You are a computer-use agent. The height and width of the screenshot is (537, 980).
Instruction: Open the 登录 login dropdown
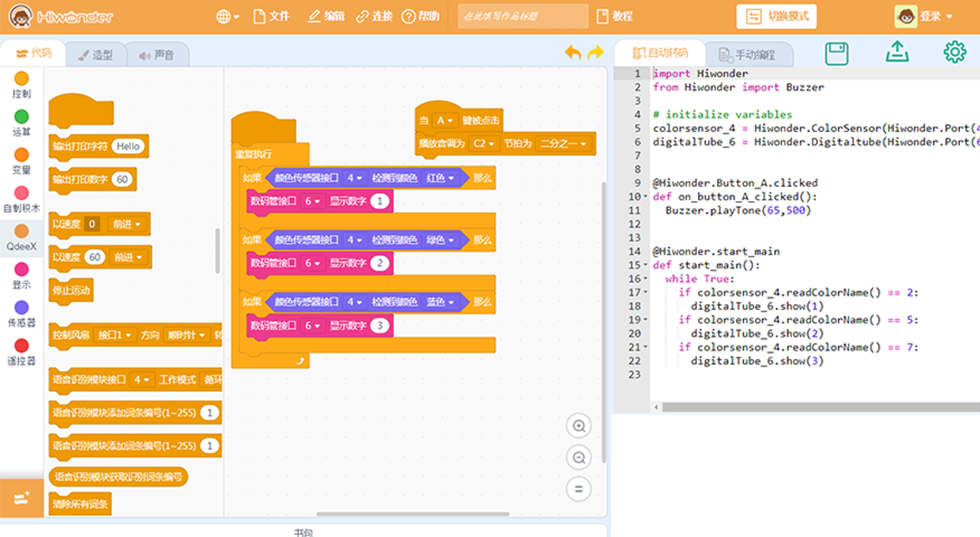click(924, 16)
